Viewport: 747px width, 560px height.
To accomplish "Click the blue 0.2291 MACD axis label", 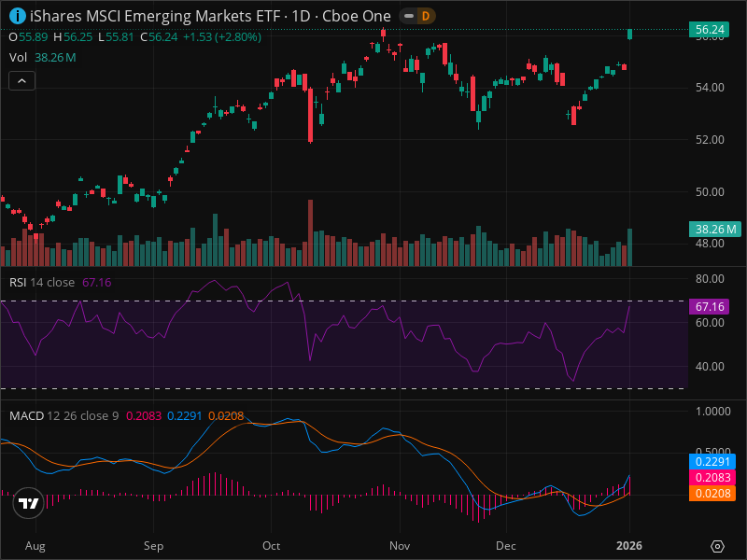I will pyautogui.click(x=712, y=461).
